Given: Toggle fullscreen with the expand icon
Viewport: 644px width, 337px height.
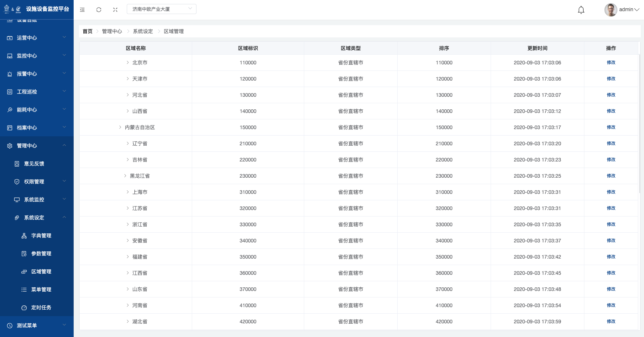Looking at the screenshot, I should [115, 10].
